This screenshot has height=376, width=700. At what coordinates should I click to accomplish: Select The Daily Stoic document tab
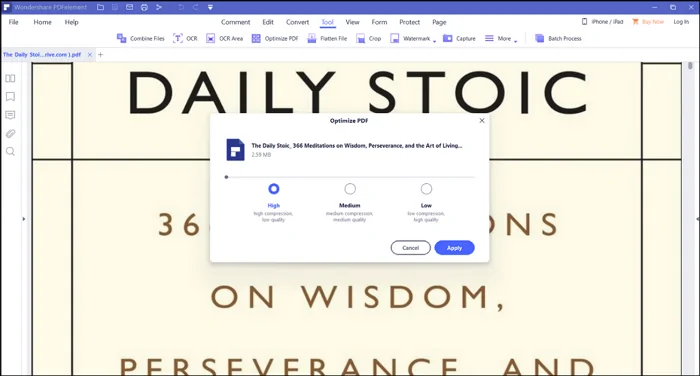[x=42, y=54]
